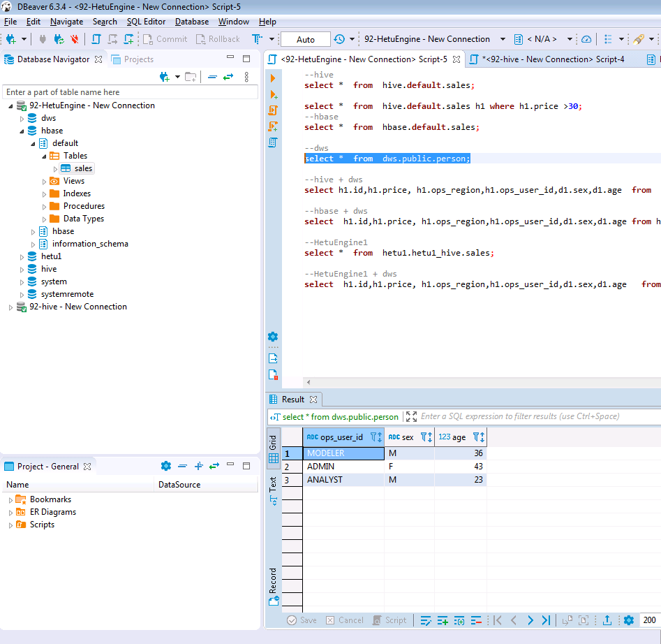Image resolution: width=661 pixels, height=644 pixels.
Task: Select the sales table in navigator
Action: tap(83, 168)
